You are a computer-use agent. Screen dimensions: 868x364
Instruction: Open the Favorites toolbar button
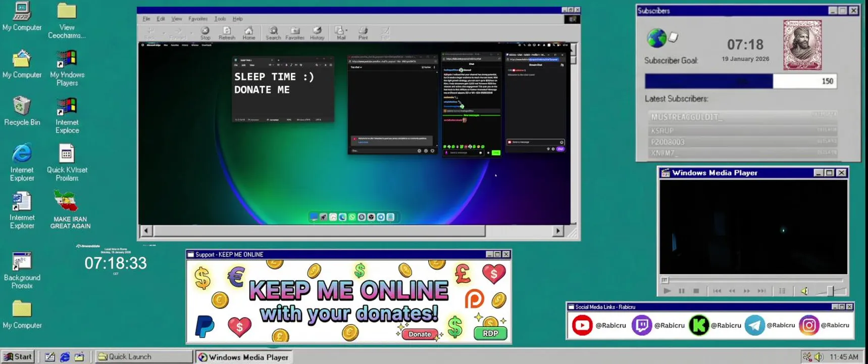pos(295,33)
